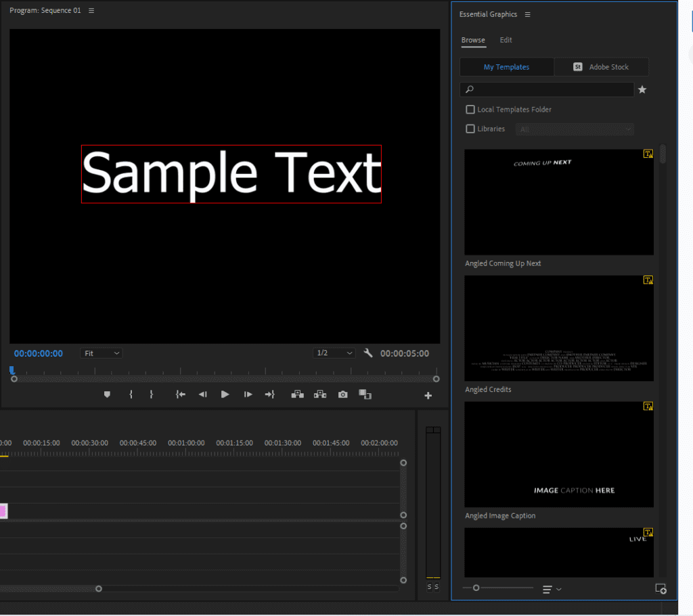This screenshot has height=616, width=693.
Task: Open the Essential Graphics panel menu
Action: tap(528, 14)
